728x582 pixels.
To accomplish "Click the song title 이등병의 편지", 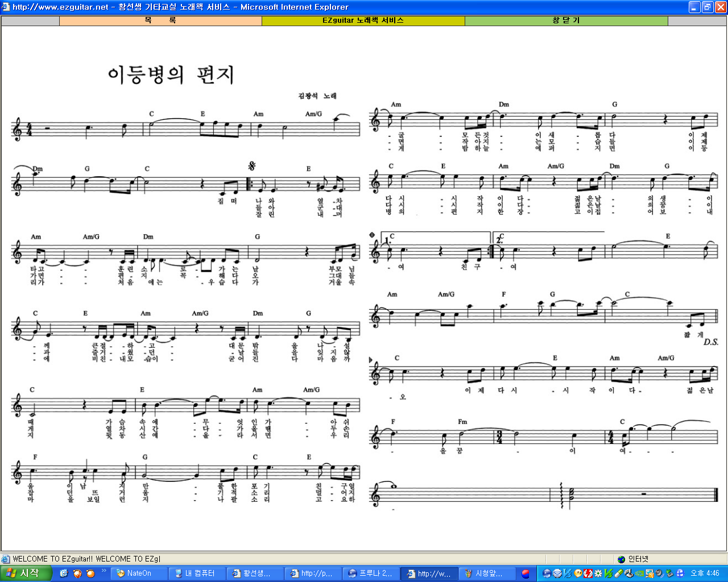I will 171,74.
